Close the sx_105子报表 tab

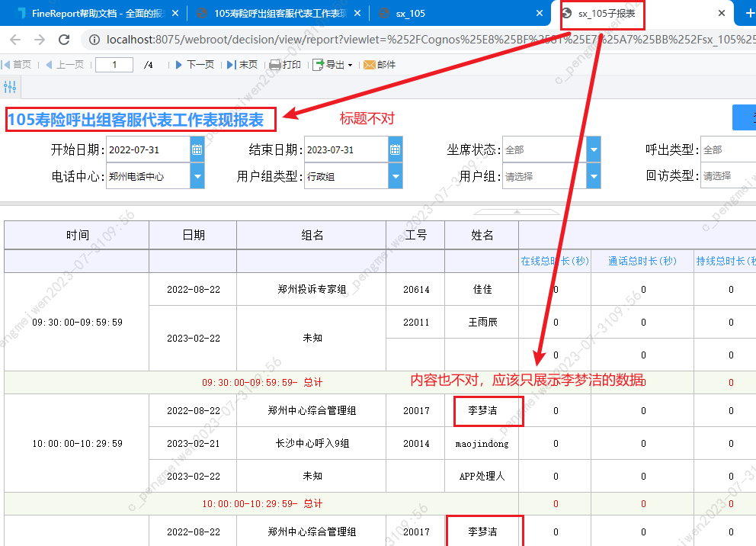point(721,14)
